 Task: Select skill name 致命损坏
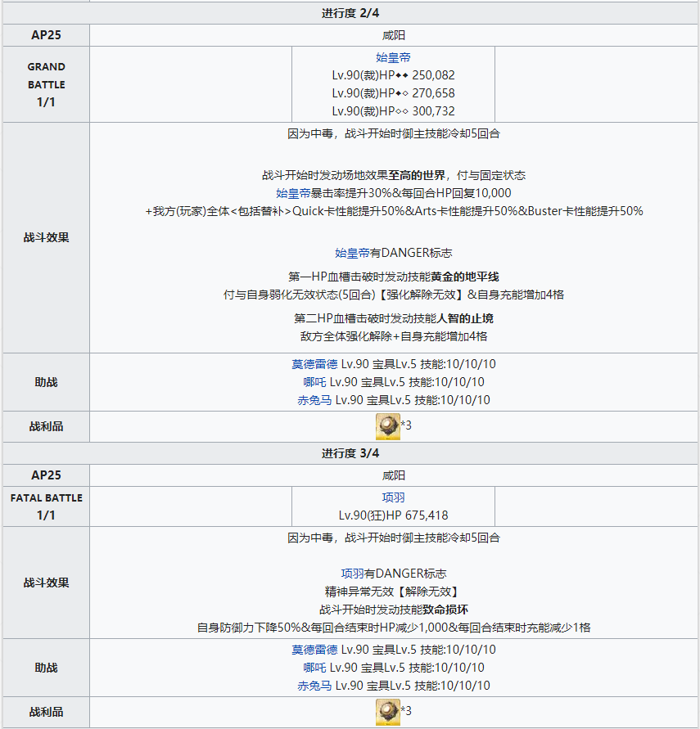coord(445,610)
